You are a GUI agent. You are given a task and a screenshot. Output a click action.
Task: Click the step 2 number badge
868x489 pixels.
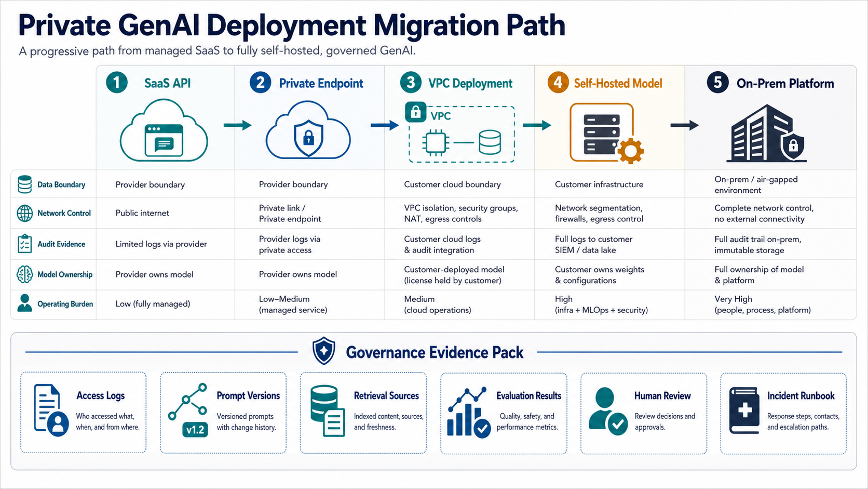(x=260, y=83)
